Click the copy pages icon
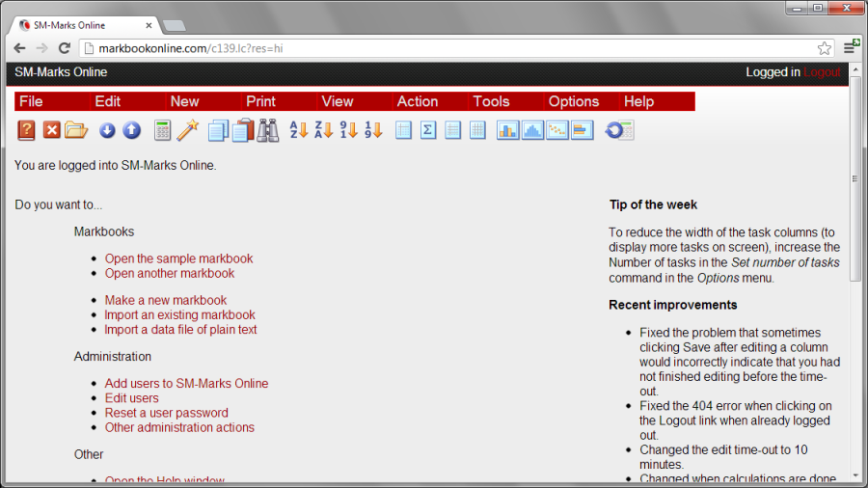Viewport: 868px width, 488px height. tap(218, 130)
